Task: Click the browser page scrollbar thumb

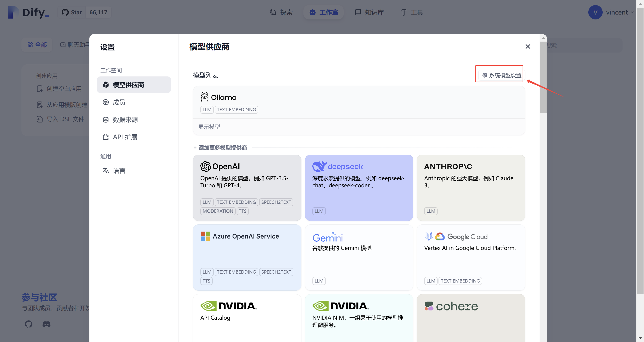Action: pyautogui.click(x=640, y=151)
